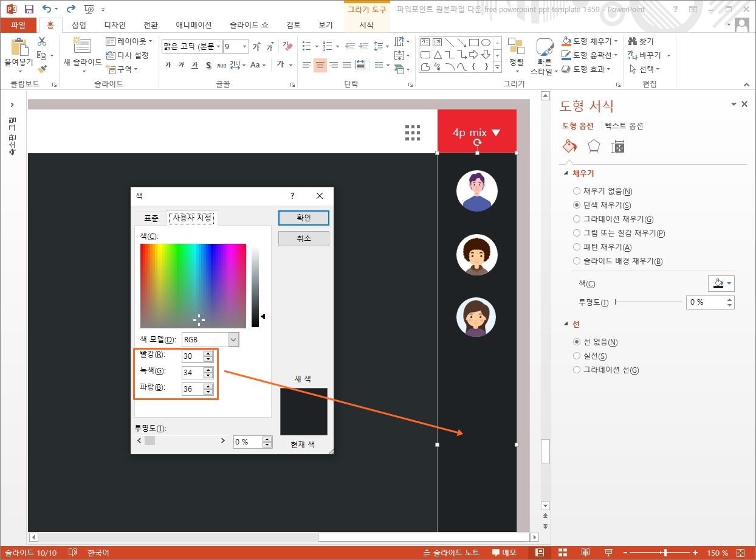Select 슬라이드 배경 채우기 radio button
Image resolution: width=756 pixels, height=560 pixels.
[x=577, y=261]
